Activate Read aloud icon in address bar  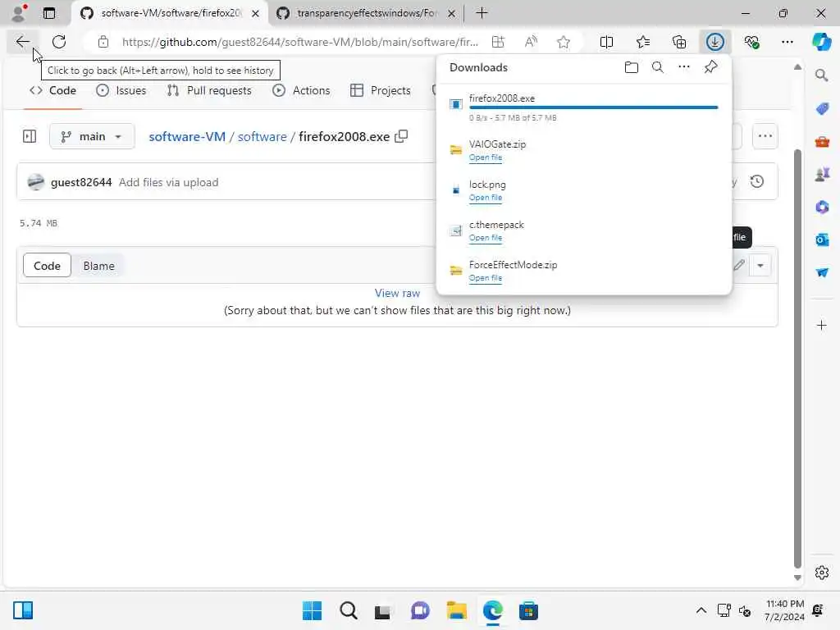pyautogui.click(x=531, y=42)
